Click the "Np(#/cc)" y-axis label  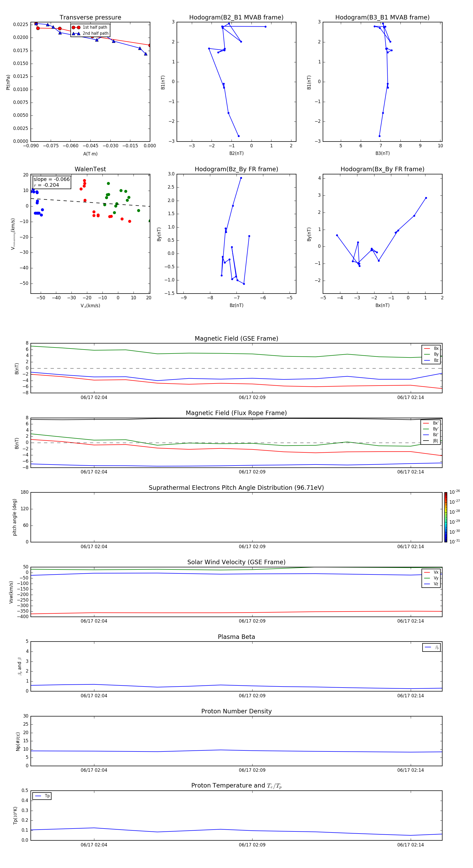pyautogui.click(x=18, y=741)
